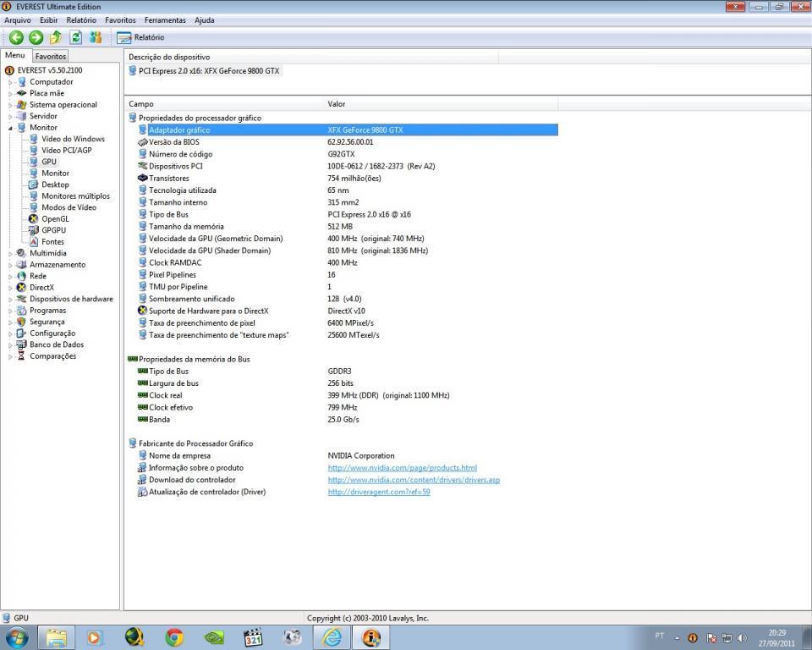This screenshot has width=812, height=650.
Task: Click the Relatório toolbar button
Action: [x=140, y=37]
